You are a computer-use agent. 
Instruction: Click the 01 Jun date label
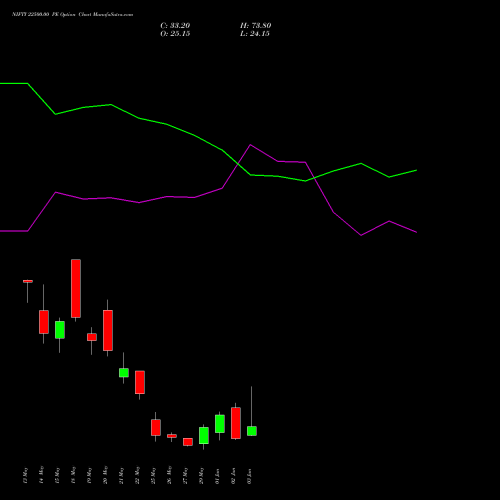pos(217,476)
